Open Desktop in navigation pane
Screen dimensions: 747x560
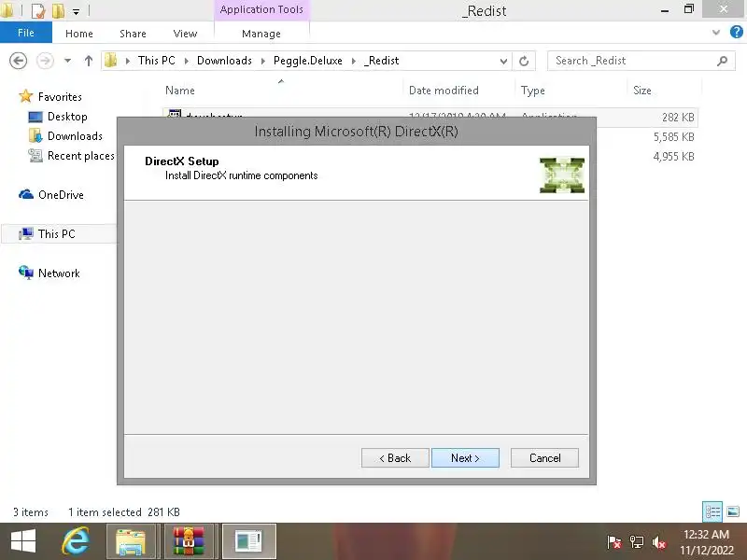67,117
